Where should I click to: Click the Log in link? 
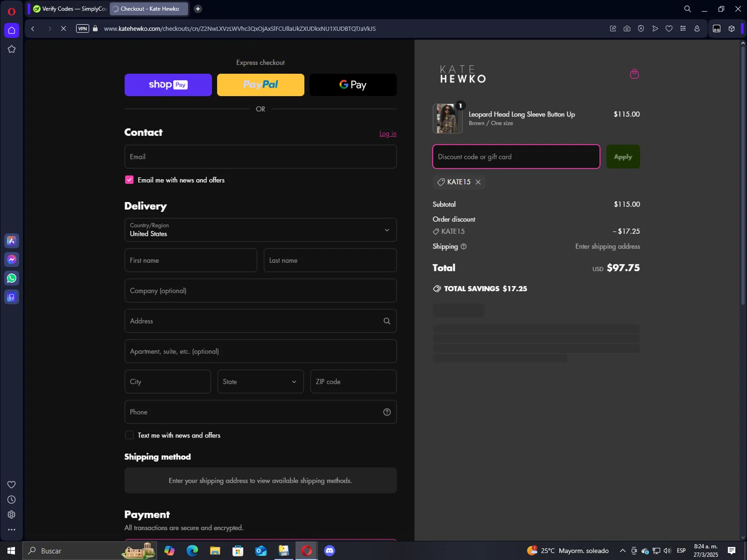388,133
